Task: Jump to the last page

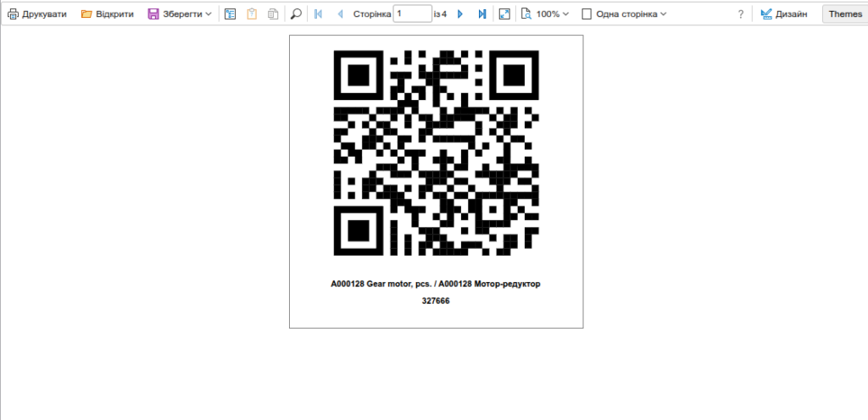Action: pyautogui.click(x=481, y=14)
